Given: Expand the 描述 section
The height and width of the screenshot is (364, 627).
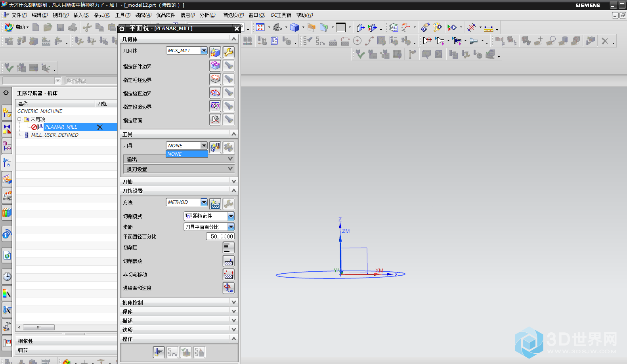Looking at the screenshot, I should [179, 320].
